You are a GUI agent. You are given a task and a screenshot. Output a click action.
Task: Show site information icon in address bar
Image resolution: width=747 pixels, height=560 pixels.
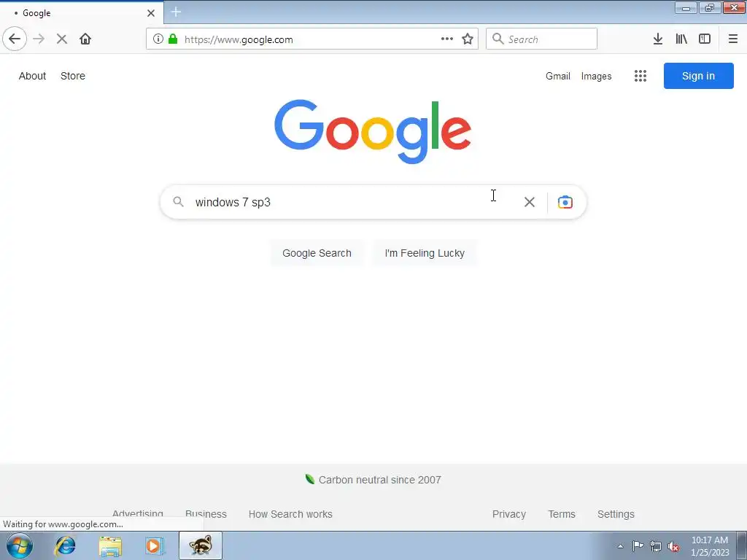click(158, 39)
